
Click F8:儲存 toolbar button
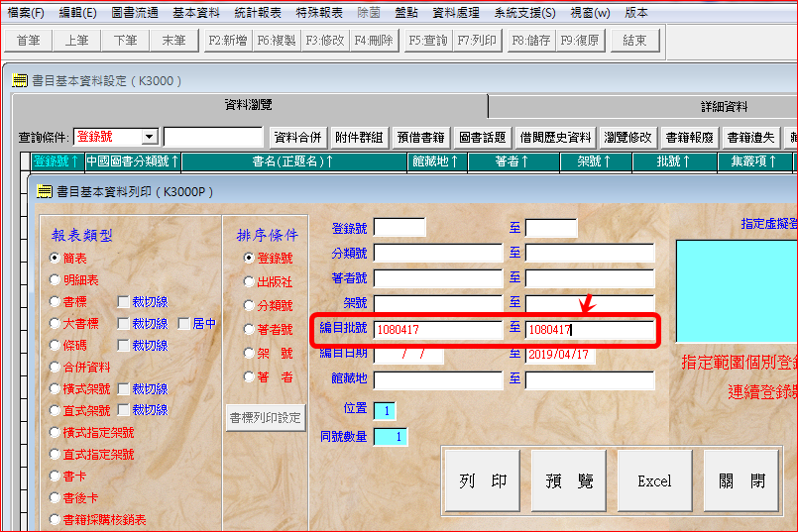531,41
